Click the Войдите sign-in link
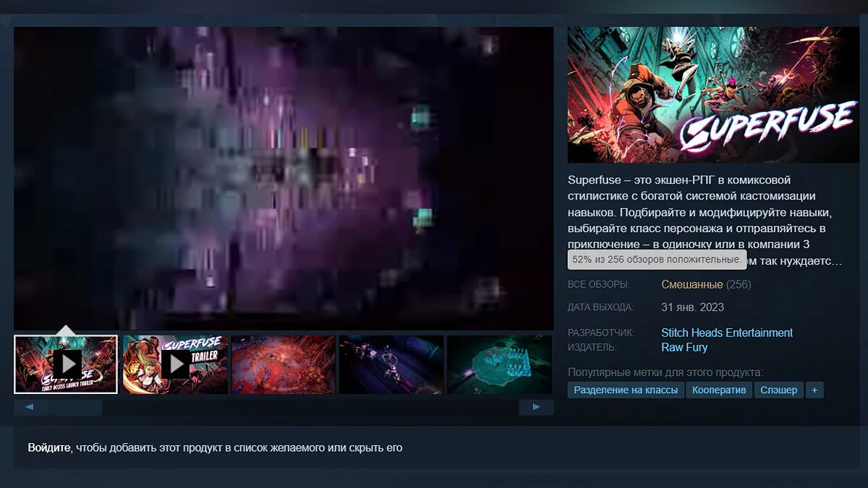868x488 pixels. tap(50, 448)
